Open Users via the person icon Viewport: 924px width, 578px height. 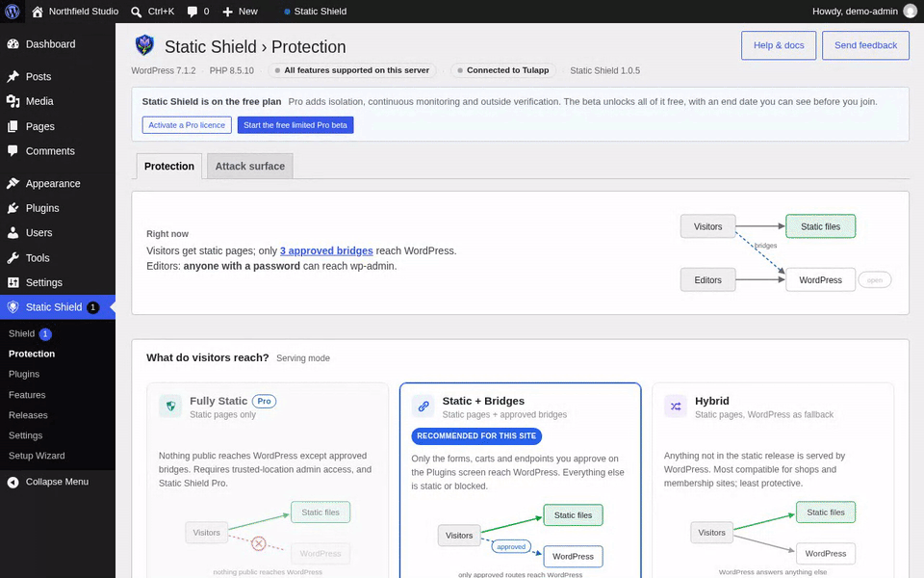(13, 233)
